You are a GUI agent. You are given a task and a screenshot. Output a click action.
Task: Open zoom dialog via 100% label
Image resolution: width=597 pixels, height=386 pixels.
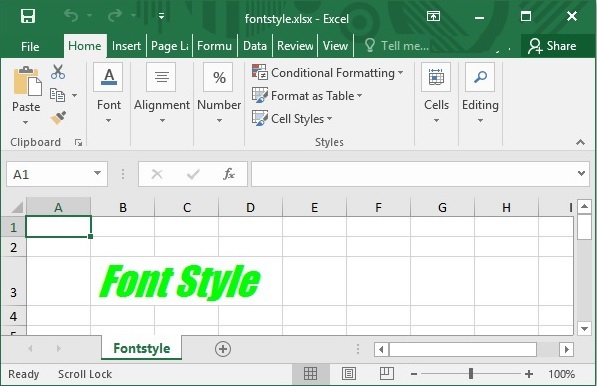(x=562, y=374)
